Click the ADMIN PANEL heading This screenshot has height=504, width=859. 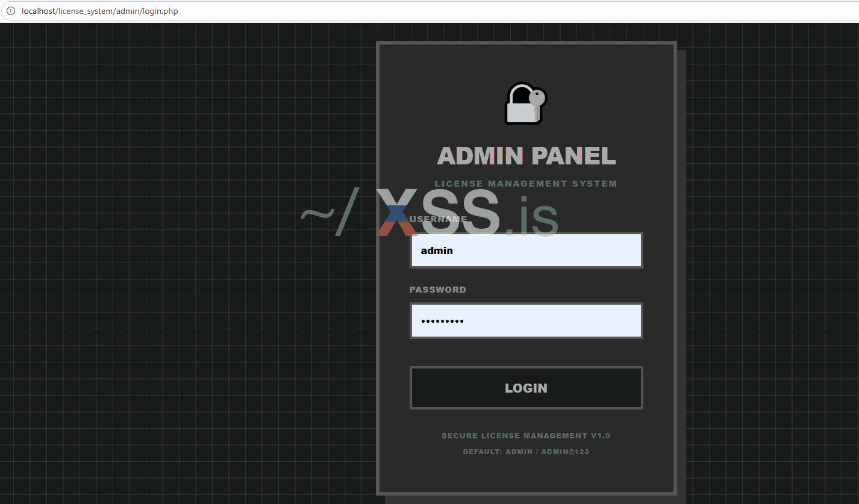[x=526, y=156]
